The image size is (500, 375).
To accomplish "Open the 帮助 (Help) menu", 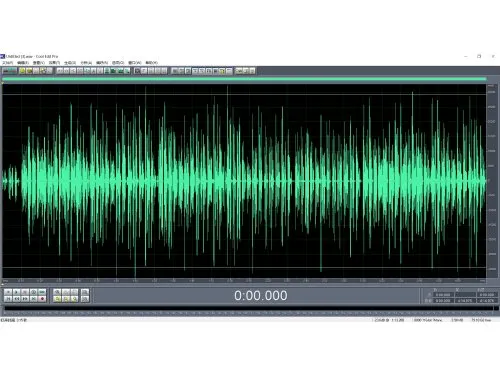I will (152, 63).
